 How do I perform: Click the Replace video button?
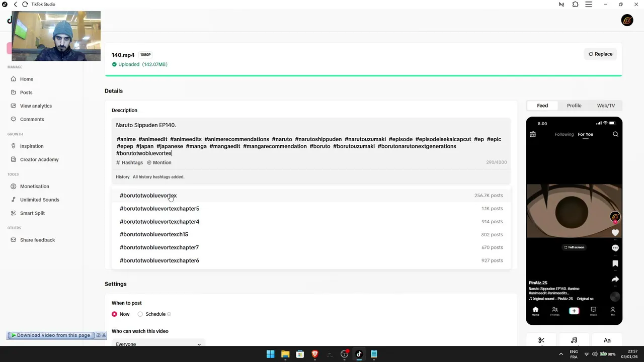click(x=600, y=54)
